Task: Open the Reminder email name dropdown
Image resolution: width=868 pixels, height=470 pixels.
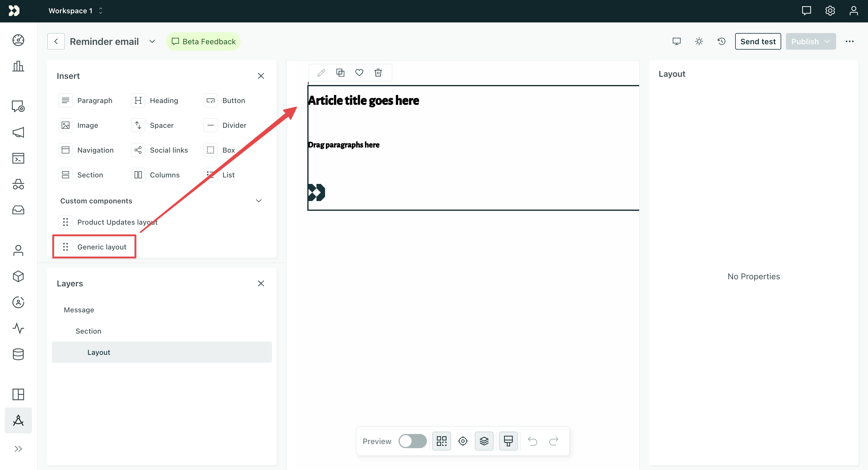Action: click(152, 41)
